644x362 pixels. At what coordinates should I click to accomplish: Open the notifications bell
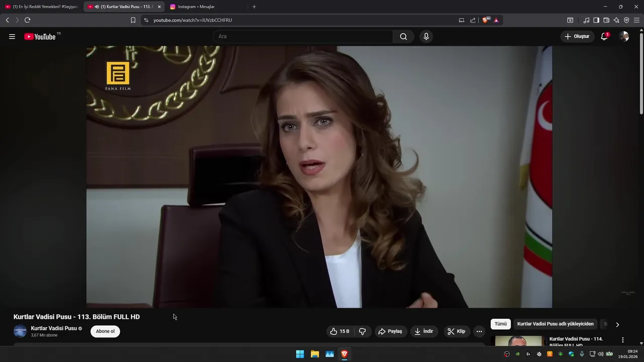[604, 37]
